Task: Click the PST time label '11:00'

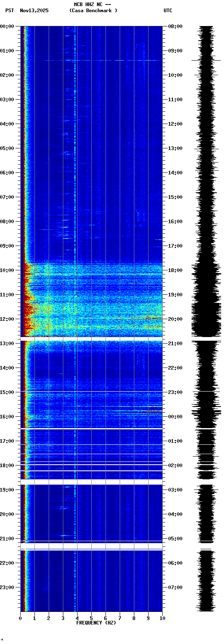Action: (7, 295)
